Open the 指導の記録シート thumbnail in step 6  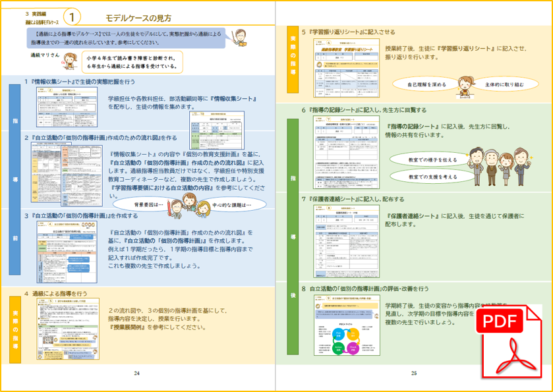pyautogui.click(x=347, y=152)
